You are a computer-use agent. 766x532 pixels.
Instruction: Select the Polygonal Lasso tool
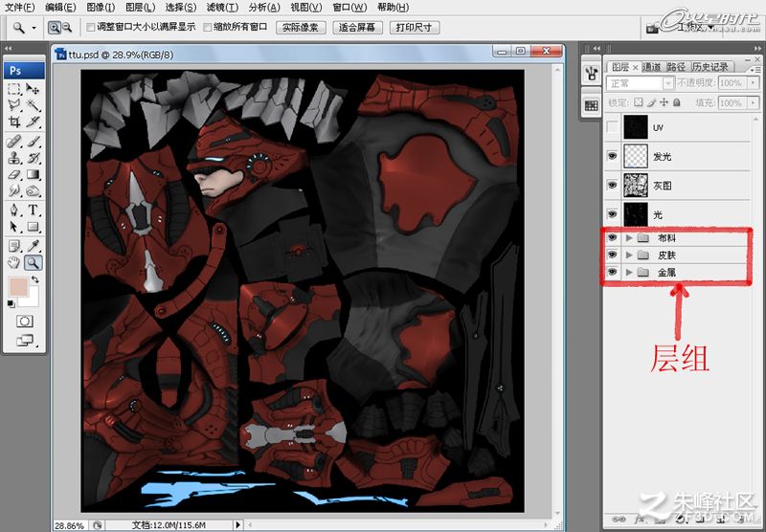(x=14, y=105)
